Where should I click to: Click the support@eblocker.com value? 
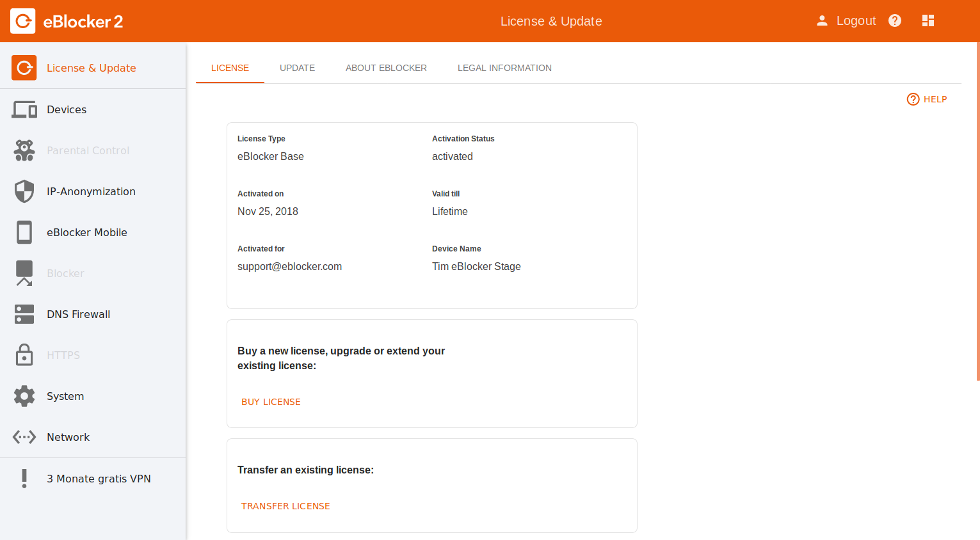tap(289, 266)
